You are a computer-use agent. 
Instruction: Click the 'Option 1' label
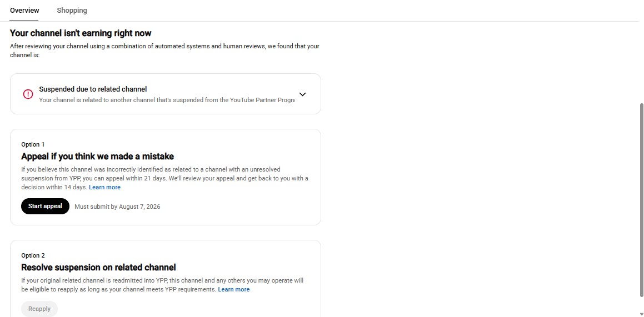(x=33, y=144)
